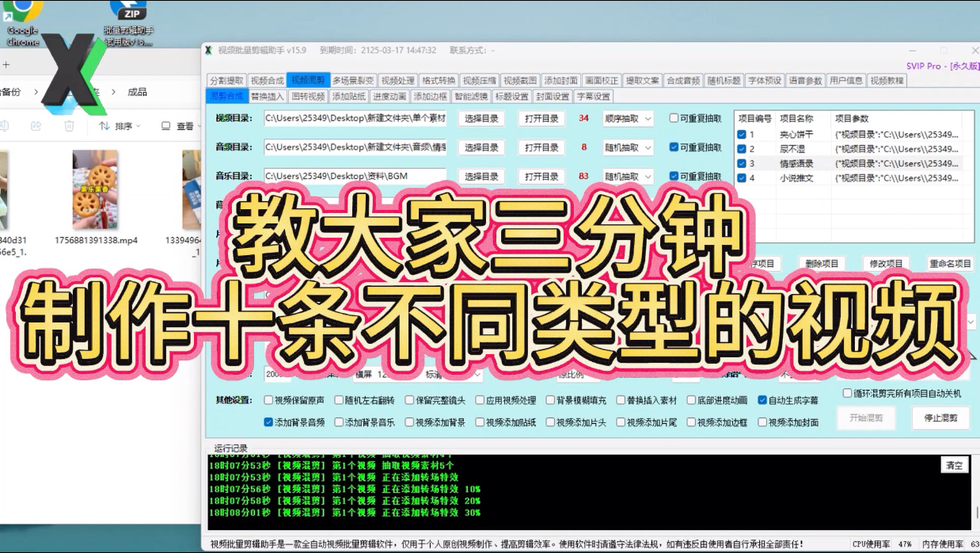The width and height of the screenshot is (980, 553).
Task: Go to the 视频压缩 tab
Action: (x=480, y=80)
